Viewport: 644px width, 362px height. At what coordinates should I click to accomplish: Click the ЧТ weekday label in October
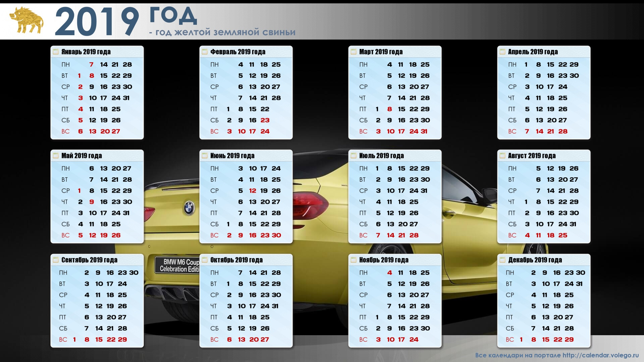[x=214, y=306]
